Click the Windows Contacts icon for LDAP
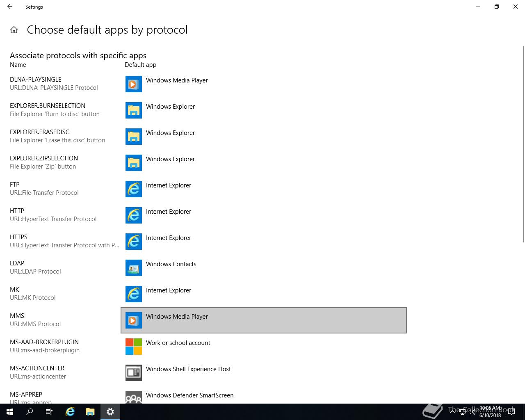The width and height of the screenshot is (525, 420). click(x=134, y=268)
